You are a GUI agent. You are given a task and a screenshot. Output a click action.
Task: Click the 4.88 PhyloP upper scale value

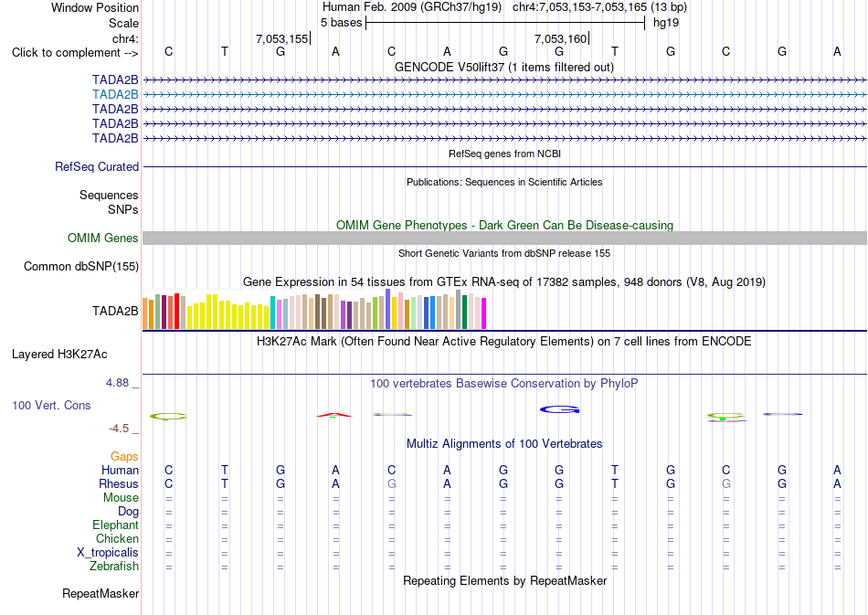117,383
